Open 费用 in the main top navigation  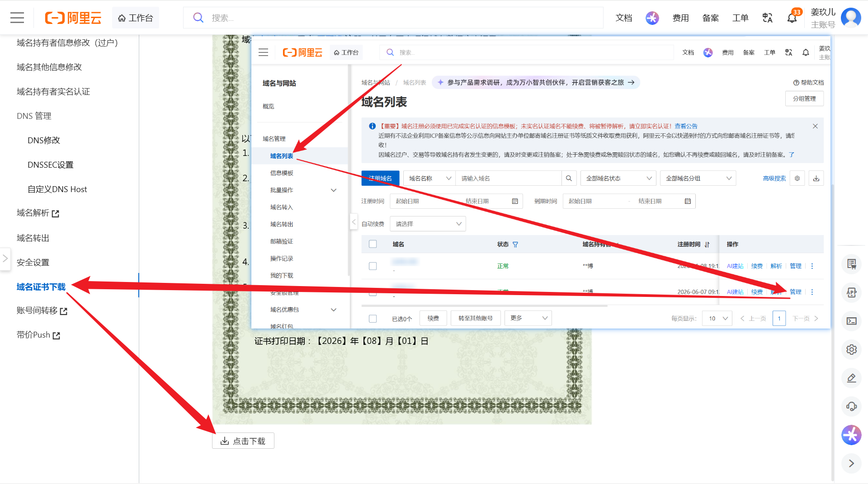[680, 18]
